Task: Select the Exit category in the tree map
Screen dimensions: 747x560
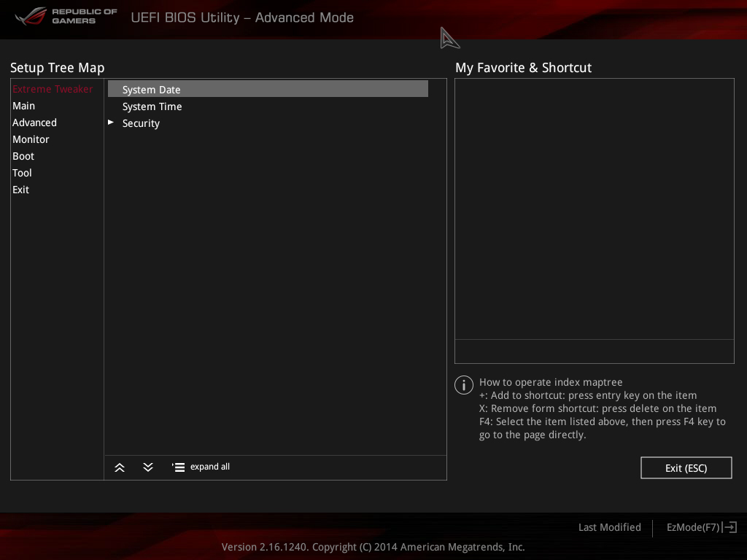Action: [21, 190]
